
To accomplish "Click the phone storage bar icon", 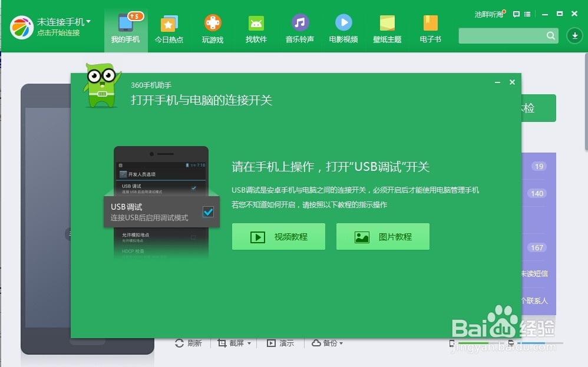I will click(452, 343).
